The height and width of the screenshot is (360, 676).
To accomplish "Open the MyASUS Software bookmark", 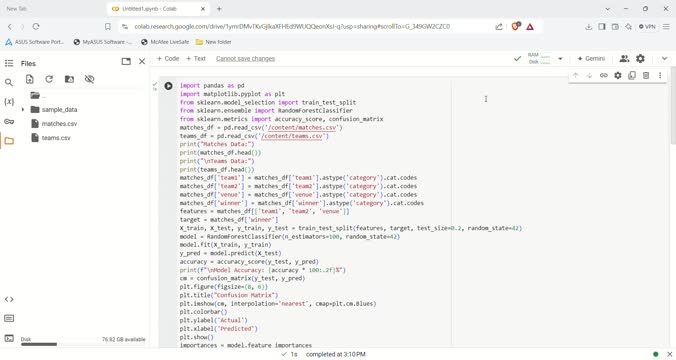I will 103,42.
